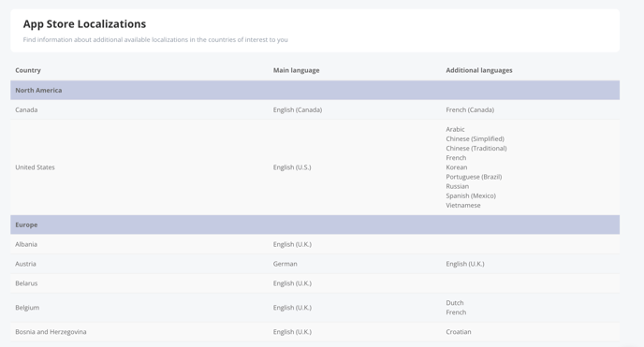Click German main language for Austria
This screenshot has width=644, height=347.
click(x=285, y=264)
